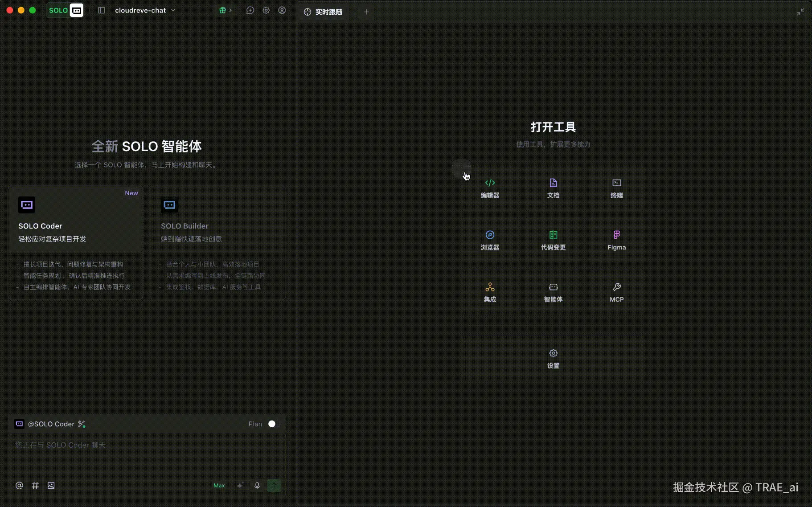
Task: Click the 使用工具，扩展更多能力 subtitle
Action: click(553, 144)
